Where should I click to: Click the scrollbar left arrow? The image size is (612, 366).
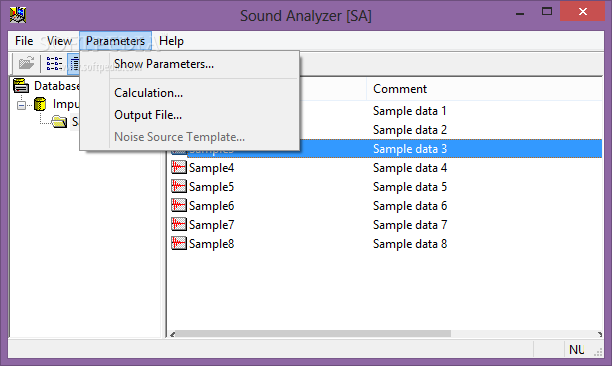(x=173, y=334)
